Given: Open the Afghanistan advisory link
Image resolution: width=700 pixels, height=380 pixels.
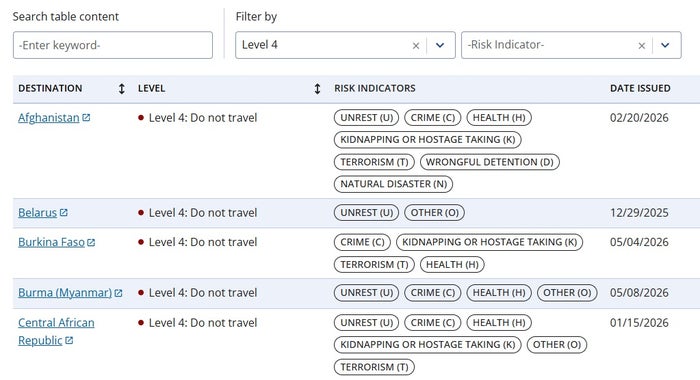Looking at the screenshot, I should [49, 117].
